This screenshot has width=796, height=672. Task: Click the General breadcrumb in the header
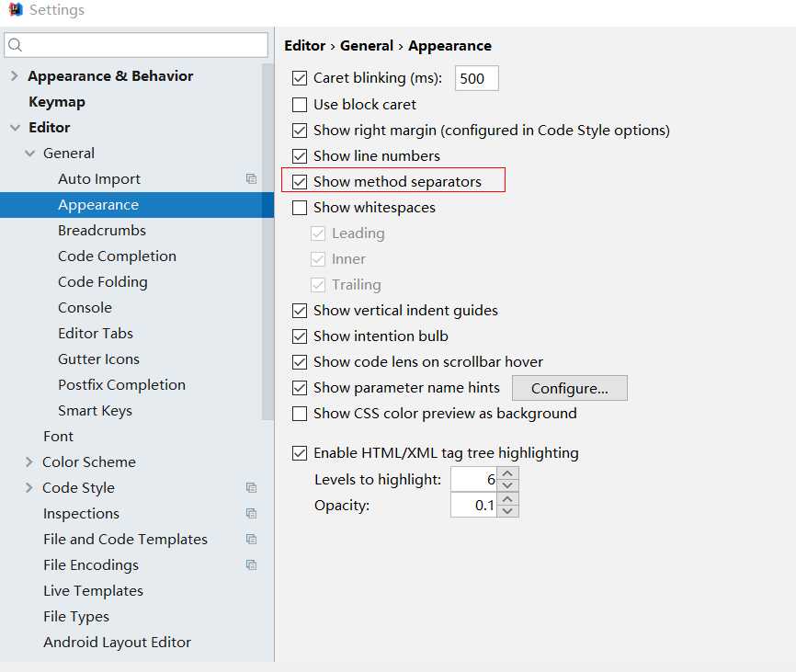(367, 46)
